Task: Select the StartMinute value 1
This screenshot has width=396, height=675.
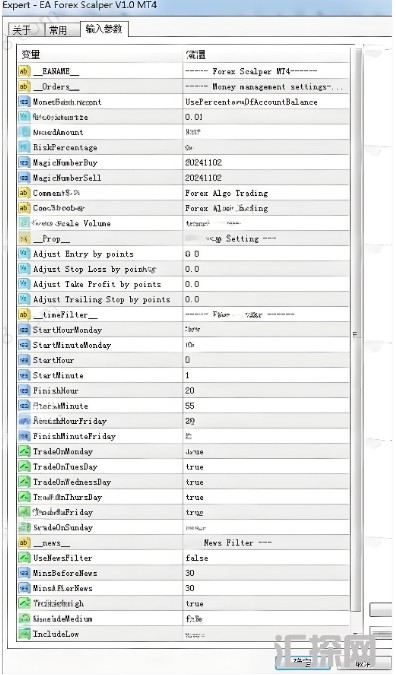Action: click(x=266, y=375)
